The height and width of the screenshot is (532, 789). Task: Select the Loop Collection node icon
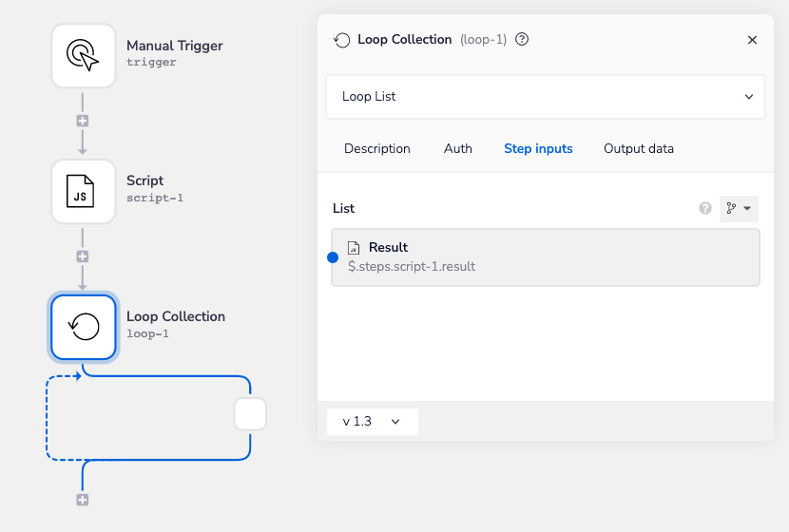coord(83,327)
